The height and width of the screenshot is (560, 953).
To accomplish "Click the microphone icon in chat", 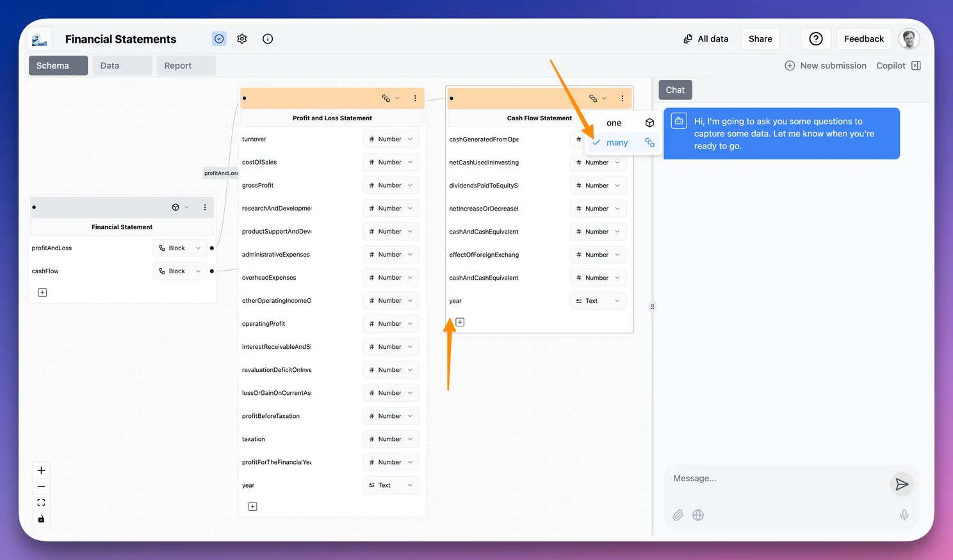I will (904, 515).
